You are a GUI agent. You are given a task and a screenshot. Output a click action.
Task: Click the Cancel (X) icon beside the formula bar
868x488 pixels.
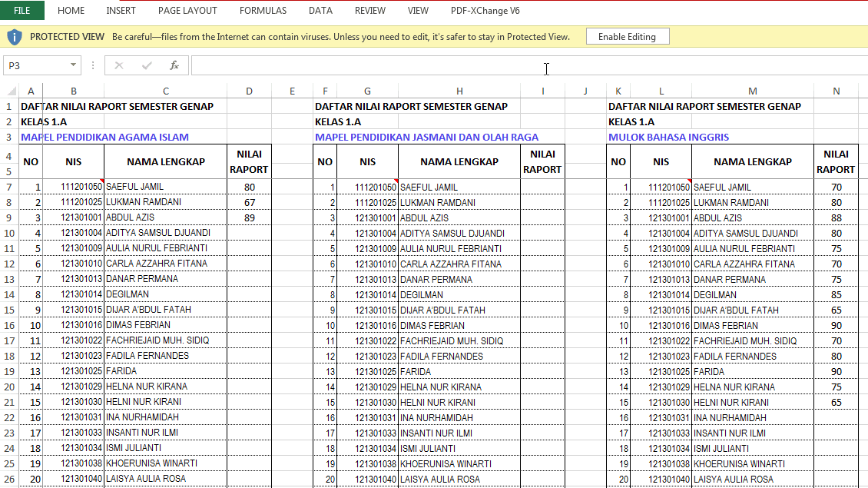[x=119, y=65]
